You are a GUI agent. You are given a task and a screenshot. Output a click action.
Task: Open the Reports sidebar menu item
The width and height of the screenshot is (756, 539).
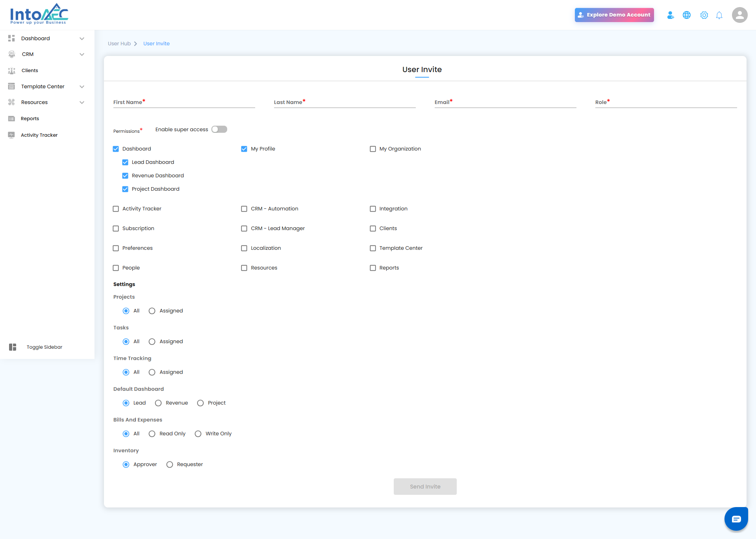30,119
